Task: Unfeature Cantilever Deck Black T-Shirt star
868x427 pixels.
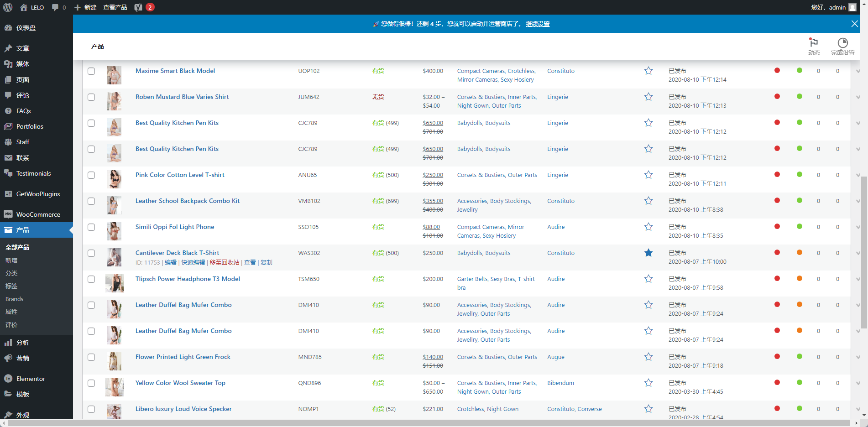Action: coord(648,253)
